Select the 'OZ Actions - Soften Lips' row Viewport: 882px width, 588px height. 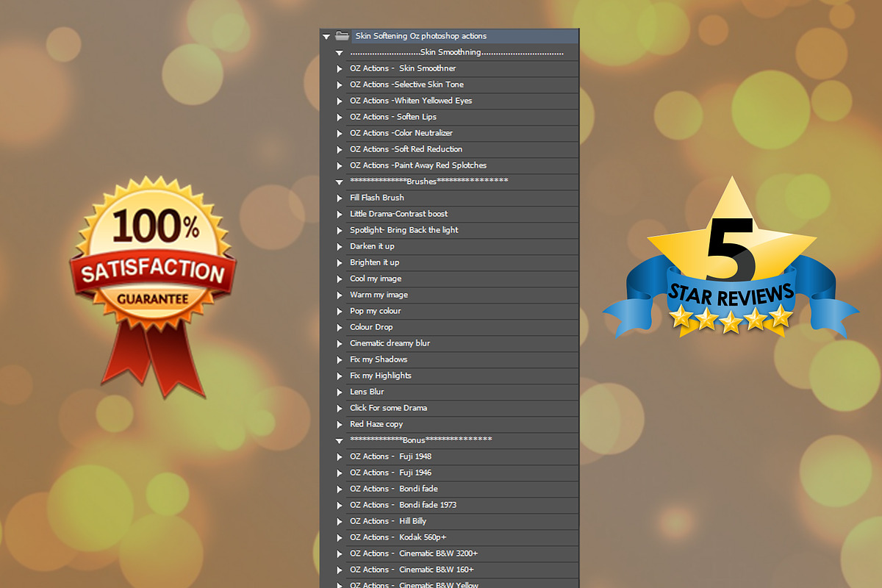pyautogui.click(x=462, y=117)
